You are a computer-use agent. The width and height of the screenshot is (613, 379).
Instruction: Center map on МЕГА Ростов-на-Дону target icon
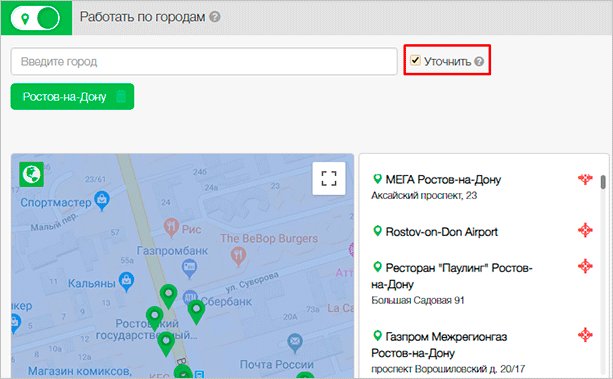coord(585,179)
